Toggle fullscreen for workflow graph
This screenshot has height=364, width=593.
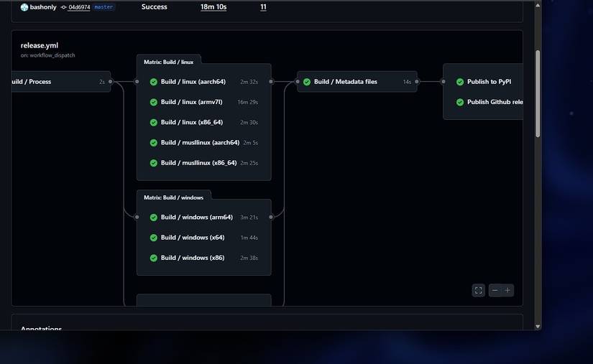tap(479, 290)
